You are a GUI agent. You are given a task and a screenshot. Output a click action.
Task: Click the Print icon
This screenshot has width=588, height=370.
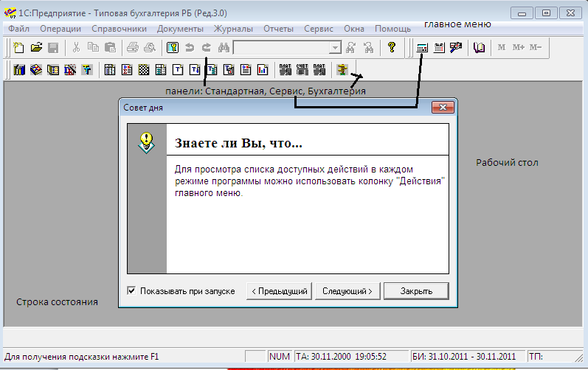[132, 48]
